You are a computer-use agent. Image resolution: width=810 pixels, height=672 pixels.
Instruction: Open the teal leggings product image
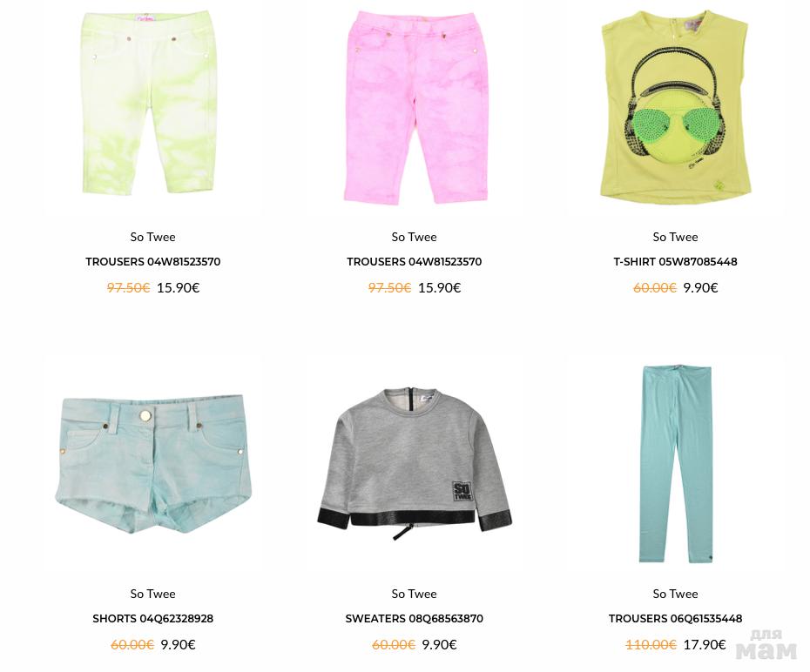click(677, 464)
